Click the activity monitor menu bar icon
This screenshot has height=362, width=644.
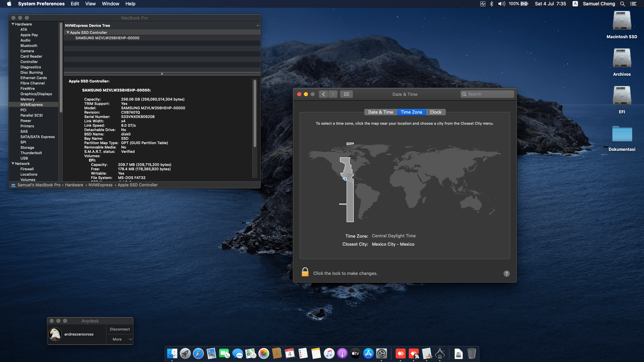[483, 4]
